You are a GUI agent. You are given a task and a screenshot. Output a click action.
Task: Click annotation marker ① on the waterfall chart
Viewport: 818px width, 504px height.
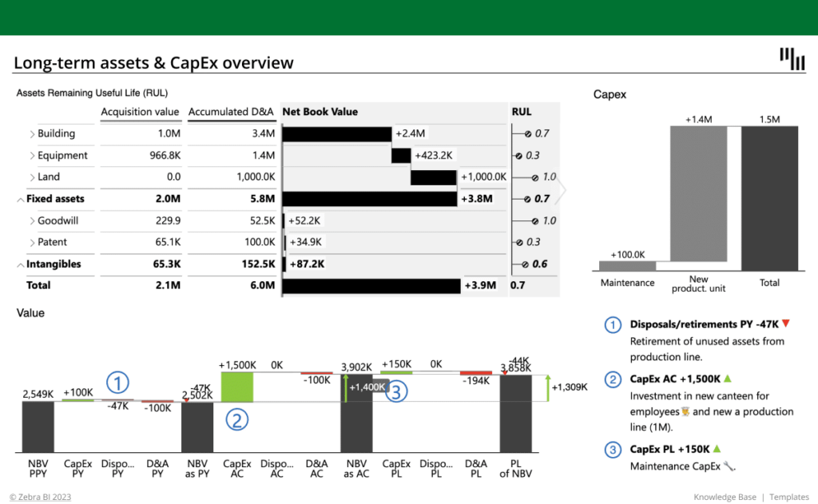point(118,383)
